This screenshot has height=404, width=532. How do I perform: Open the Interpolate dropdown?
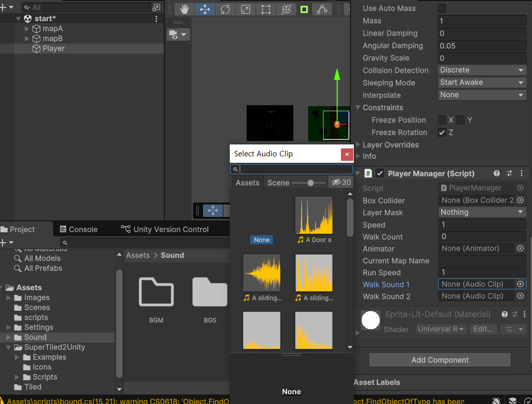(482, 95)
